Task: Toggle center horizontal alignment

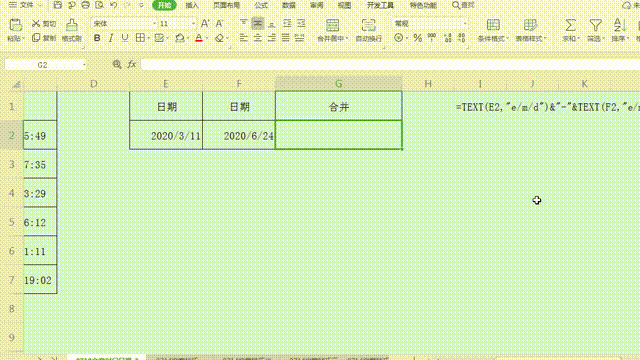Action: (258, 38)
